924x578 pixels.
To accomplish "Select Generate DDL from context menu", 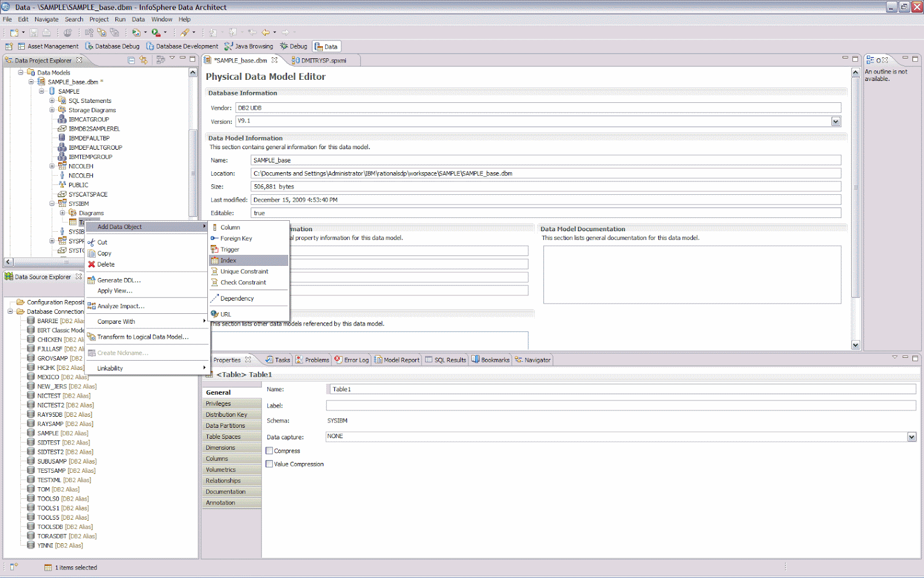I will pos(147,280).
